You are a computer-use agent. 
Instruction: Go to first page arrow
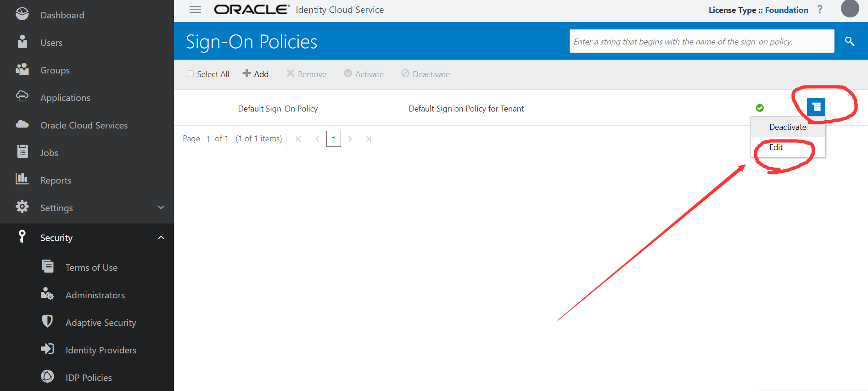298,139
